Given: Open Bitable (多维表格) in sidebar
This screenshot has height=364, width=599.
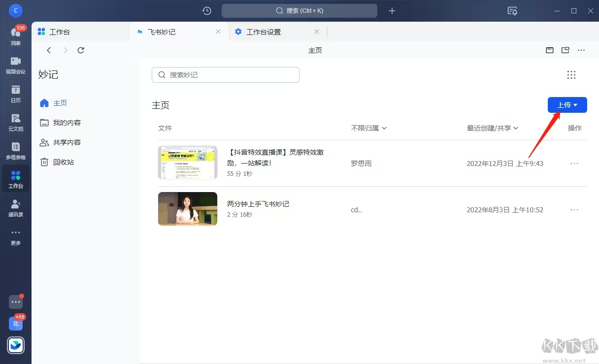Looking at the screenshot, I should click(x=16, y=150).
